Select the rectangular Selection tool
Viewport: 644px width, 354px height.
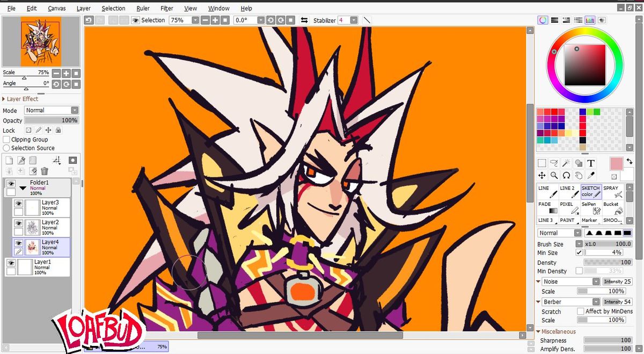pyautogui.click(x=542, y=163)
